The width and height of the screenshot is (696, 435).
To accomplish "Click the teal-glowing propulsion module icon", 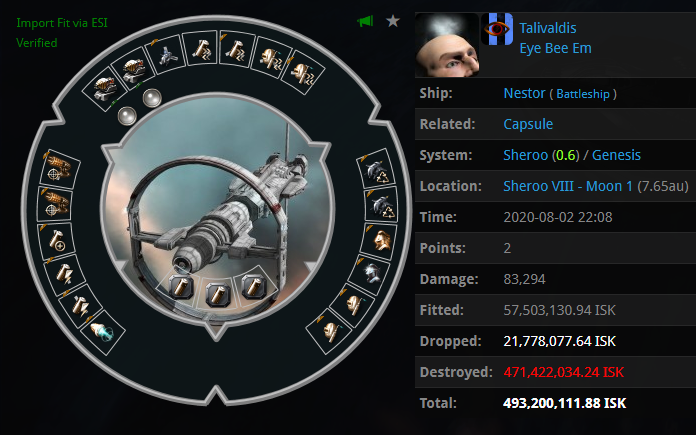I will click(x=103, y=331).
